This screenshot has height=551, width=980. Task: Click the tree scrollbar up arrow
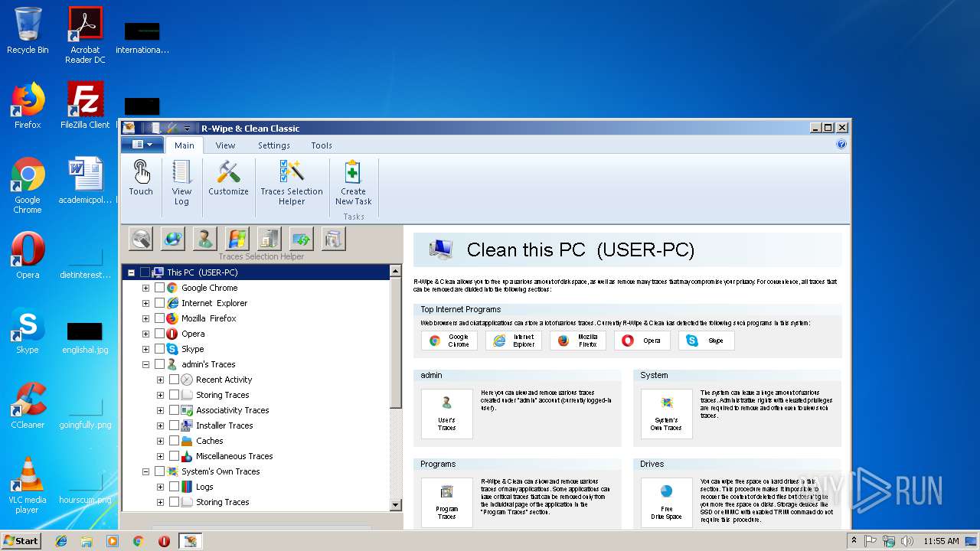(395, 271)
